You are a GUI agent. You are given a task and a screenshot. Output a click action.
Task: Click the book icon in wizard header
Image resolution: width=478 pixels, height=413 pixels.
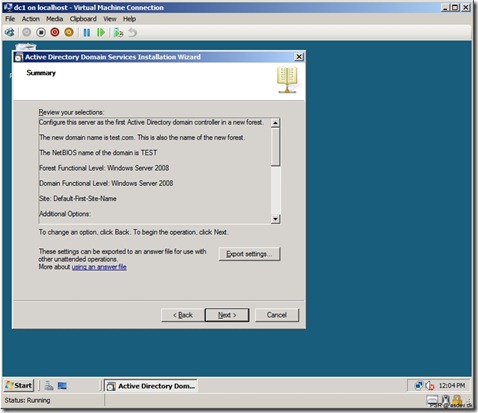point(287,80)
